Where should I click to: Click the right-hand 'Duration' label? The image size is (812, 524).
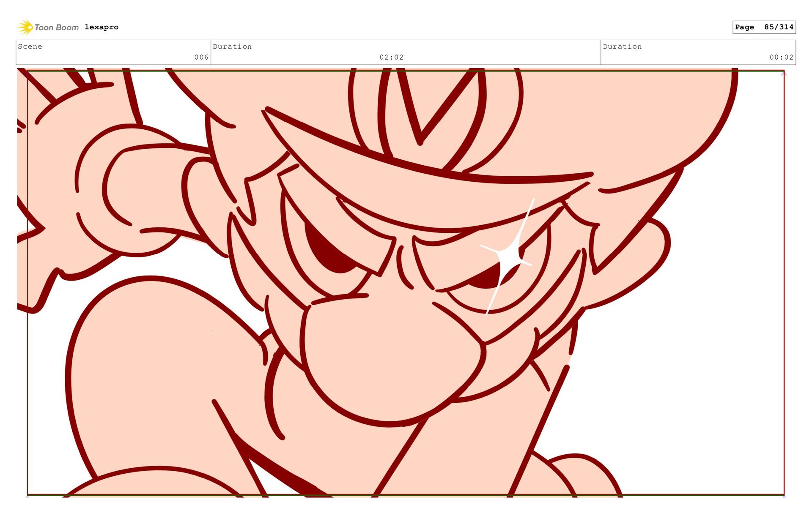tap(622, 46)
